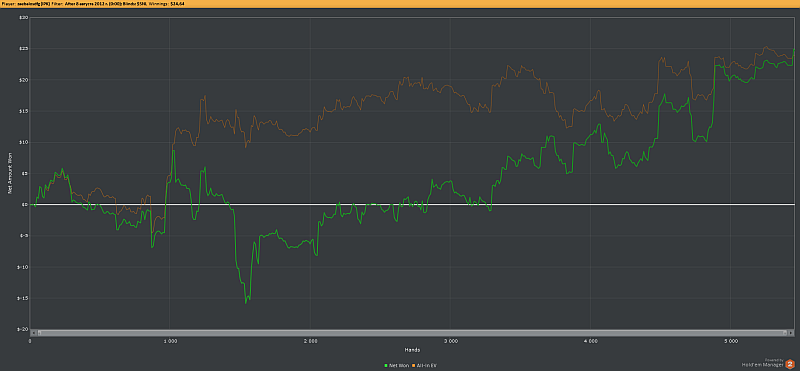Viewport: 800px width, 371px height.
Task: Click the Hold'em Manager 2 logo icon
Action: click(789, 364)
